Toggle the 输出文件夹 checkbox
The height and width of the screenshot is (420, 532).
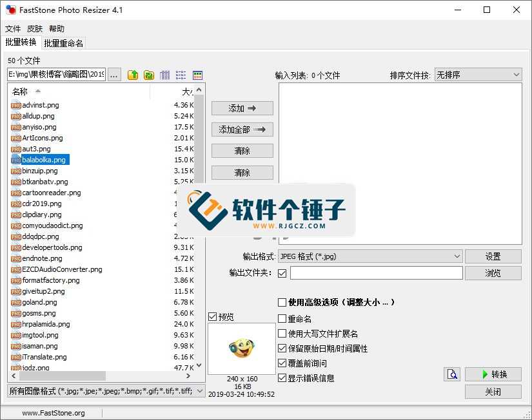pos(282,273)
